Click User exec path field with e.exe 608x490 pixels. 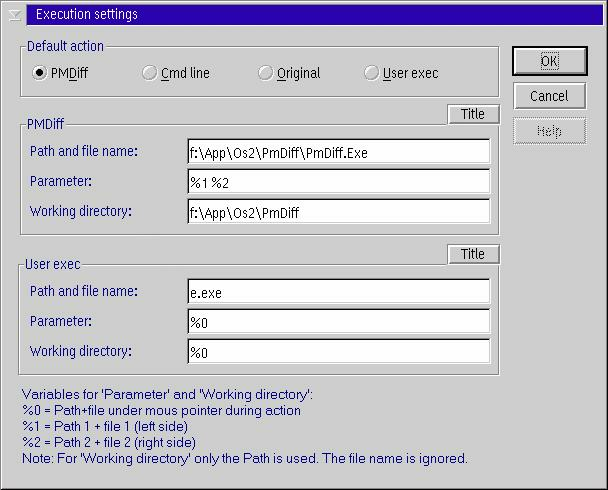tap(339, 292)
